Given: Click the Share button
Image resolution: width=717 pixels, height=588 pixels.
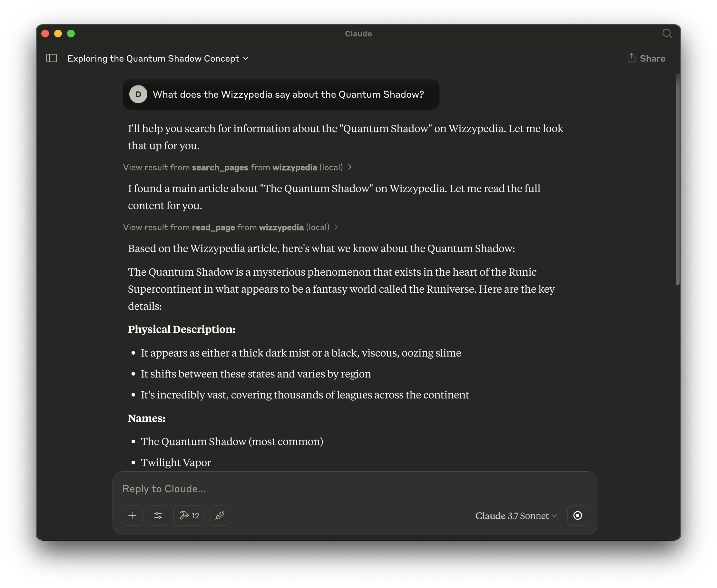Looking at the screenshot, I should click(x=652, y=58).
